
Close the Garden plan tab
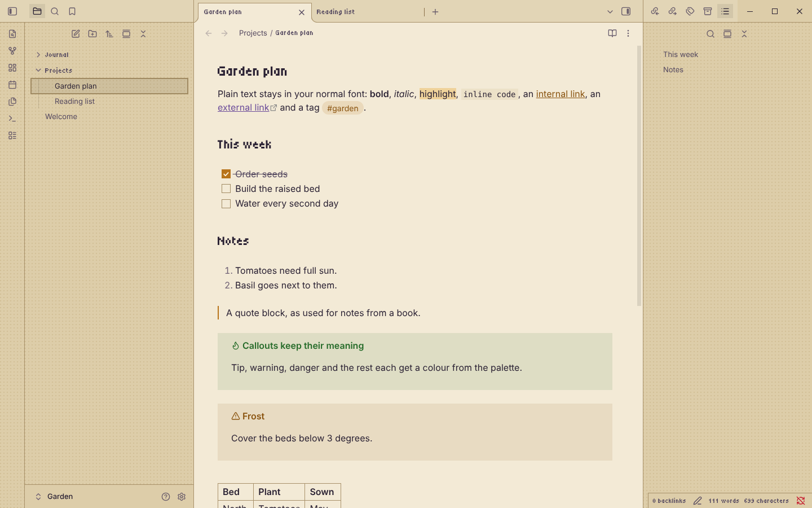coord(302,12)
